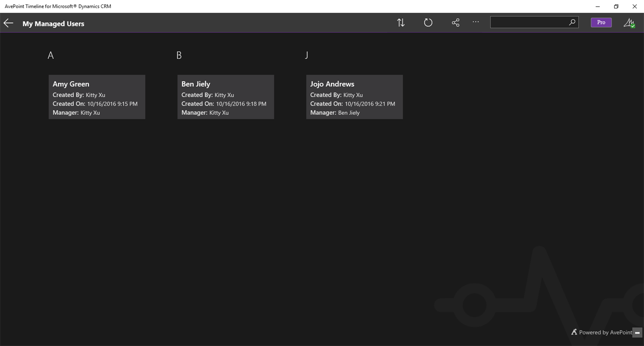Screen dimensions: 644x346
Task: Click the AvePoint logo status icon
Action: coord(629,23)
